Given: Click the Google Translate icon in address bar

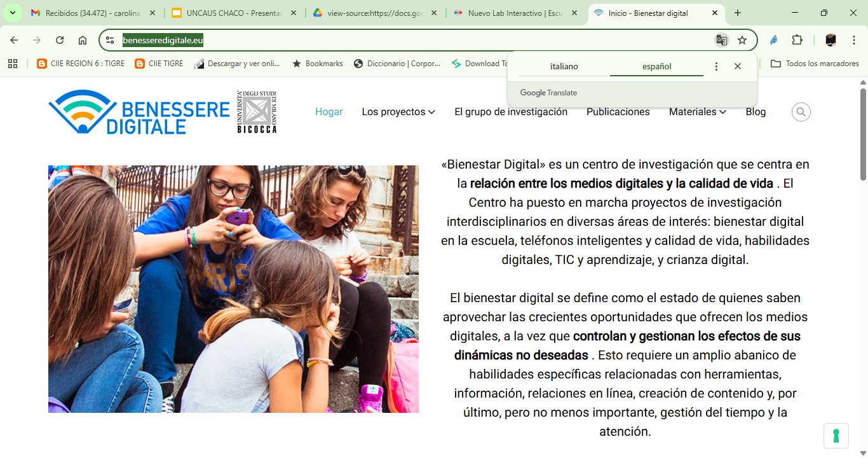Looking at the screenshot, I should [x=722, y=39].
